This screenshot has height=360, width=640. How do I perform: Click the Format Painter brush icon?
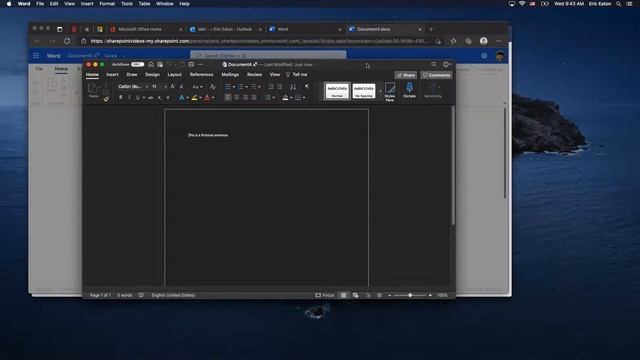[106, 98]
